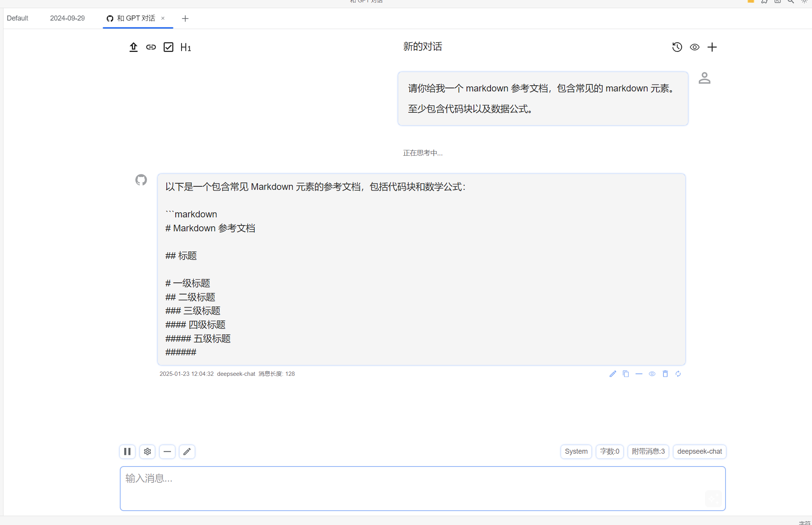This screenshot has height=525, width=812.
Task: Copy the assistant message
Action: (x=626, y=374)
